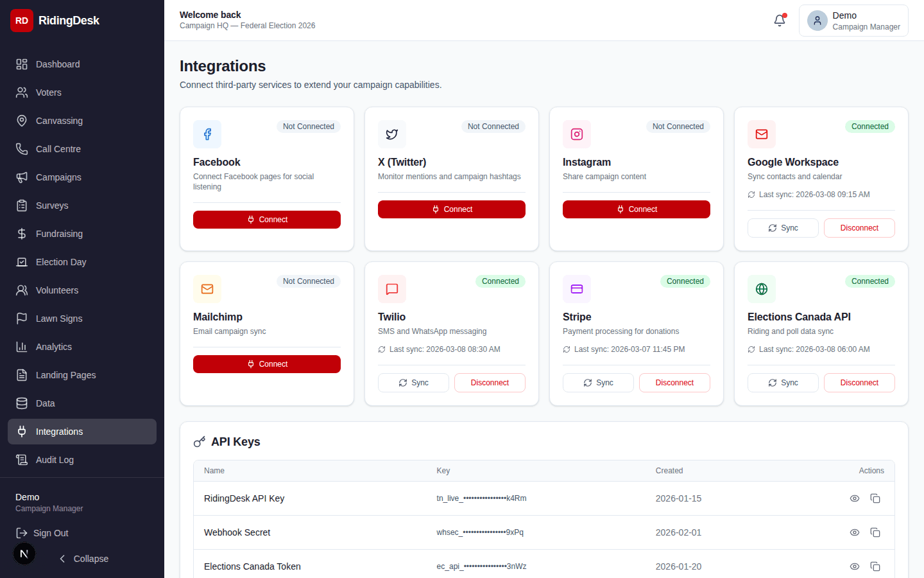
Task: Click the Elections Canada globe icon
Action: (761, 289)
